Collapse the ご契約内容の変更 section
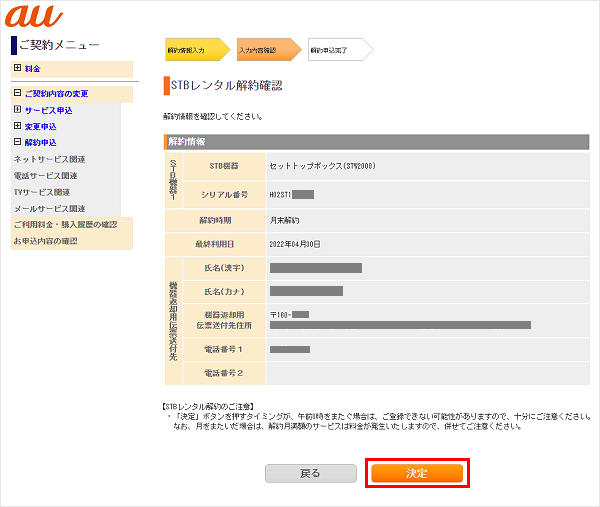600x507 pixels. click(x=17, y=94)
